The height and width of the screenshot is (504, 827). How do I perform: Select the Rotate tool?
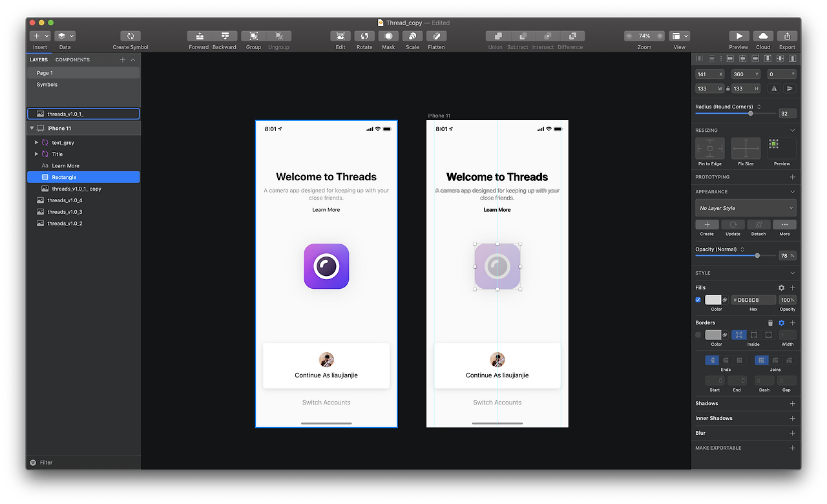(364, 36)
